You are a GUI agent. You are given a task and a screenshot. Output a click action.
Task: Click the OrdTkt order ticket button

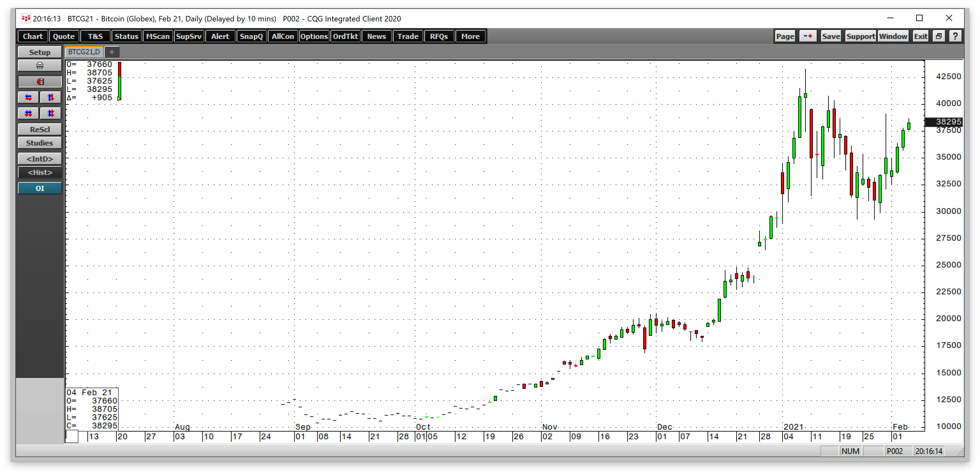coord(345,36)
